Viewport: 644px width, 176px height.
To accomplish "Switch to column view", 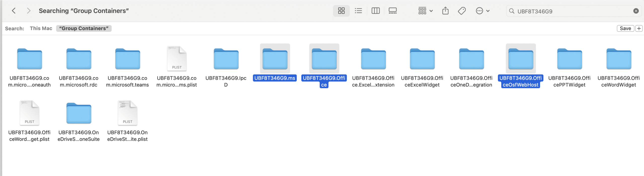I will click(375, 11).
